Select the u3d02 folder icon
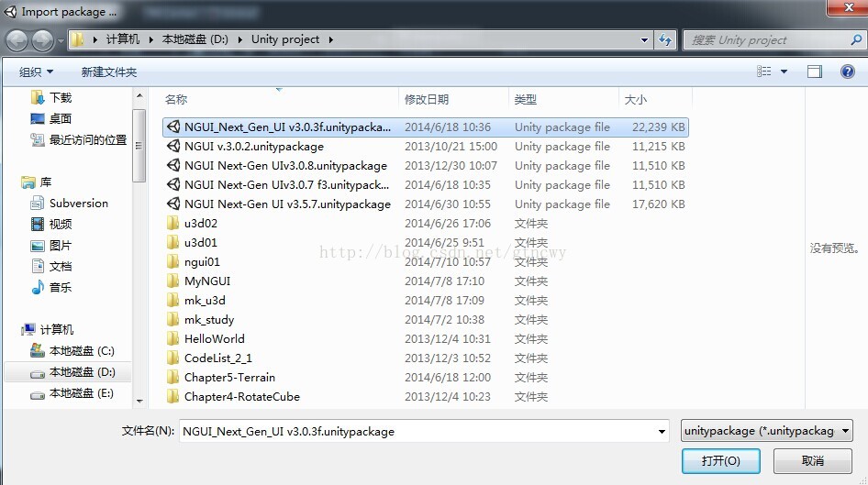Viewport: 868px width, 485px height. tap(173, 223)
